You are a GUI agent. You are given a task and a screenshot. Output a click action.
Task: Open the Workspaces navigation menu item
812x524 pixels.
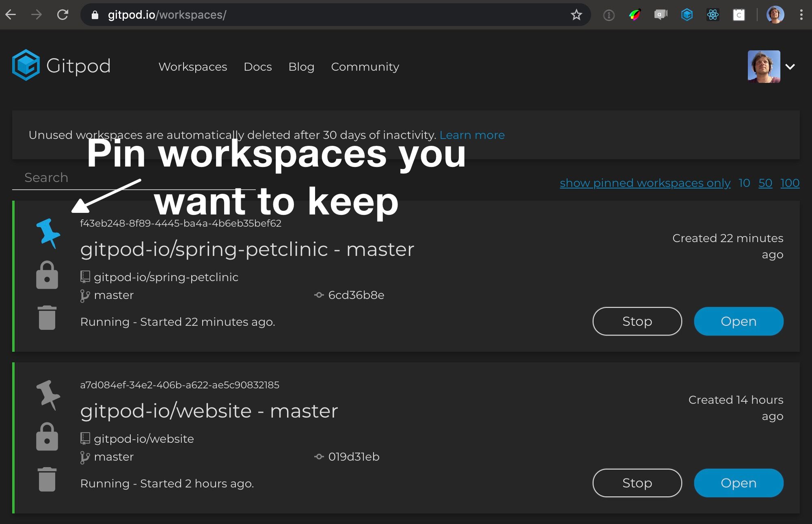click(193, 67)
